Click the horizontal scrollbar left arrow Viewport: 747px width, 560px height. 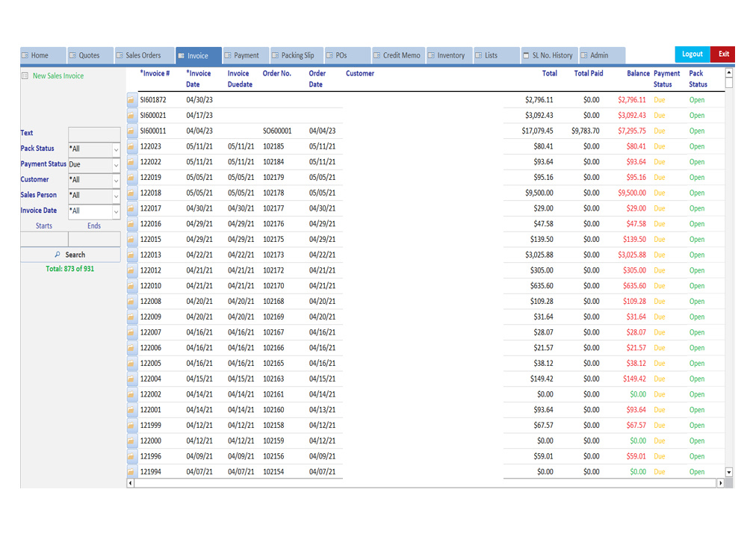pos(131,483)
